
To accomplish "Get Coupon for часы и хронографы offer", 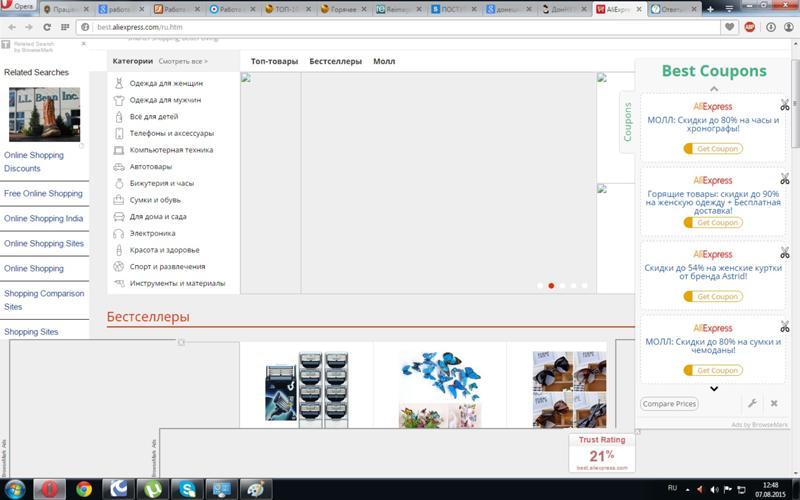I will (713, 148).
